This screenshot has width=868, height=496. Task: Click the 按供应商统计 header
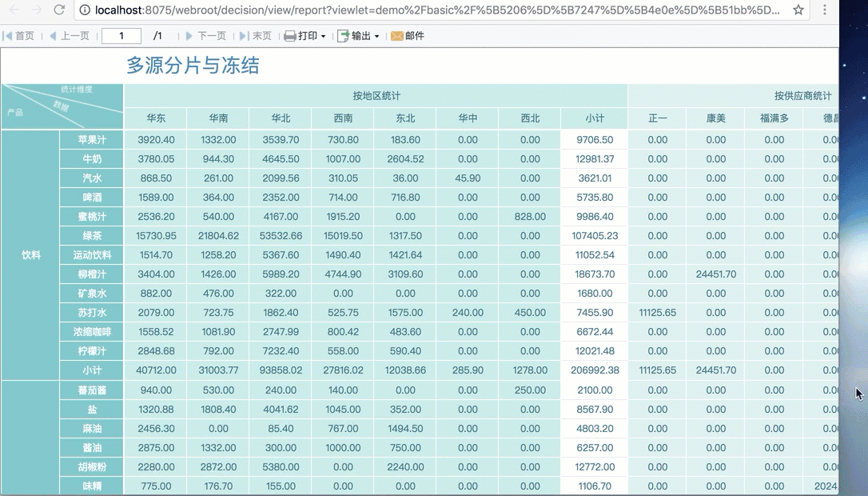tap(802, 96)
